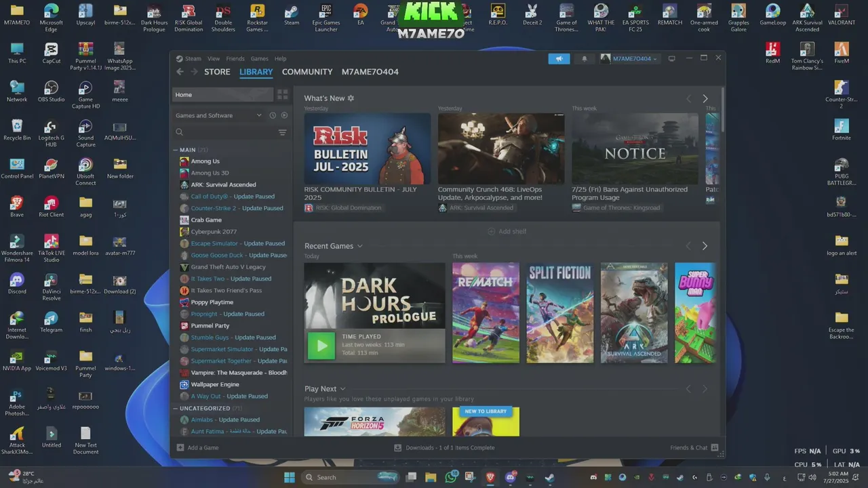Go back using the Steam back arrow
This screenshot has height=488, width=868.
point(180,72)
